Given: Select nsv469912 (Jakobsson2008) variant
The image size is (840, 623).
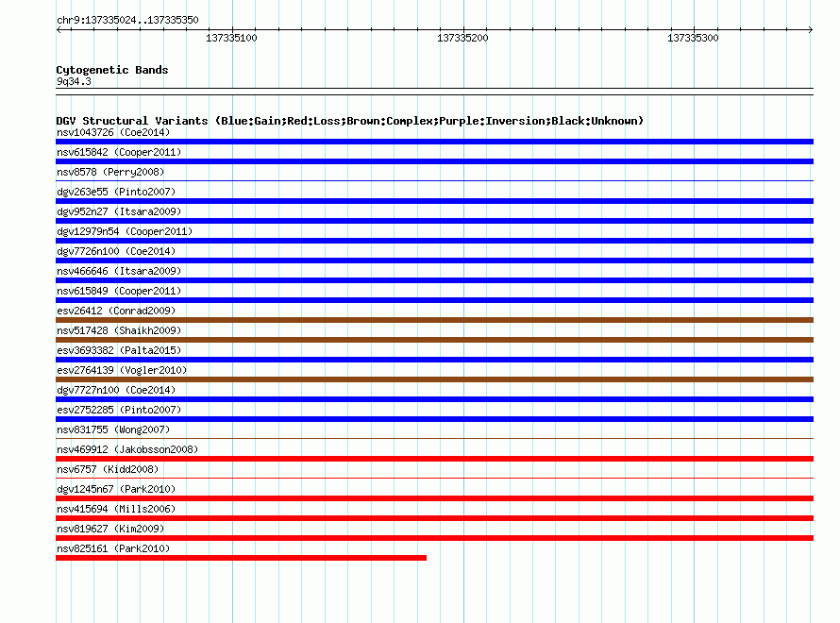Looking at the screenshot, I should pos(127,449).
